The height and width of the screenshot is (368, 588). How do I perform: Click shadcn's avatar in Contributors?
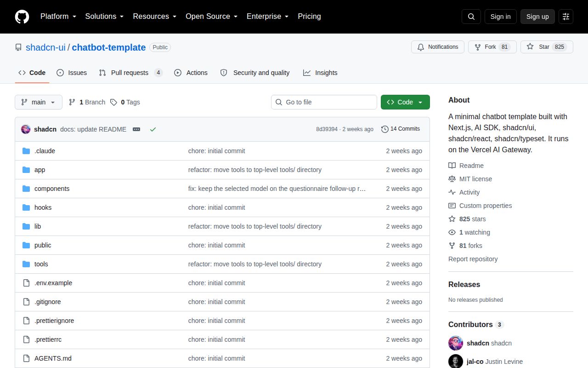(456, 343)
